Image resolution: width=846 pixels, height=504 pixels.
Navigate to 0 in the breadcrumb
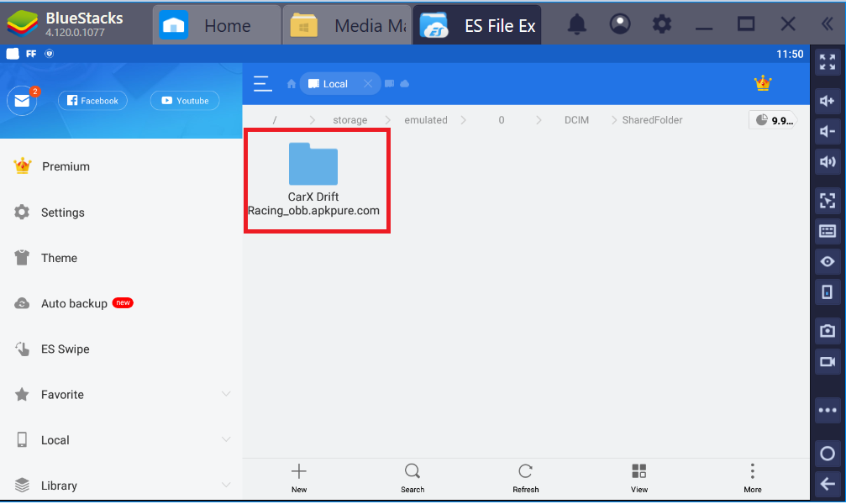502,120
